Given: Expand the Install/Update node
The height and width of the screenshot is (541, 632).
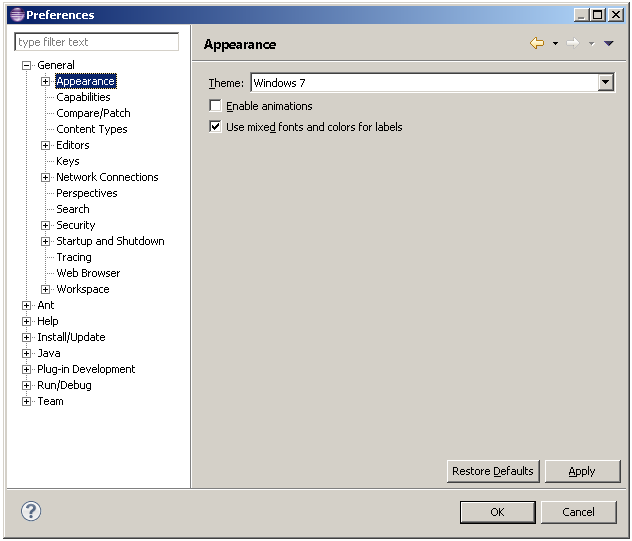Looking at the screenshot, I should (x=27, y=337).
